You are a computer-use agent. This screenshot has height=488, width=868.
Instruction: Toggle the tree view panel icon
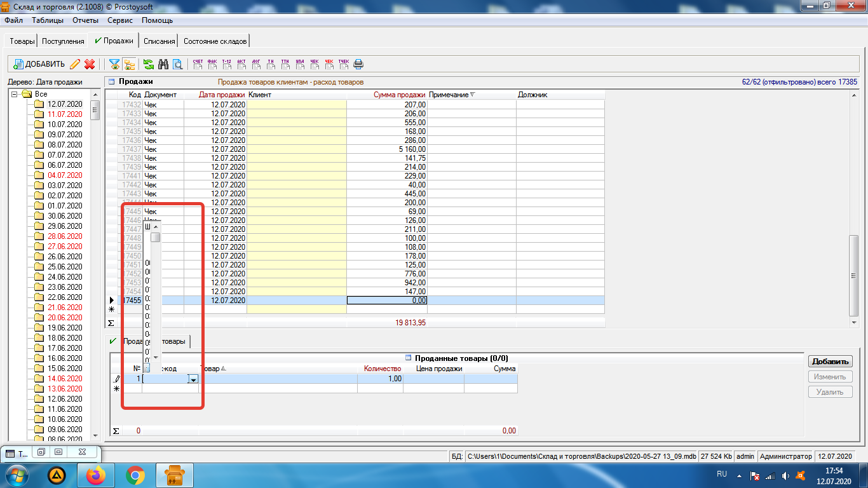click(129, 64)
